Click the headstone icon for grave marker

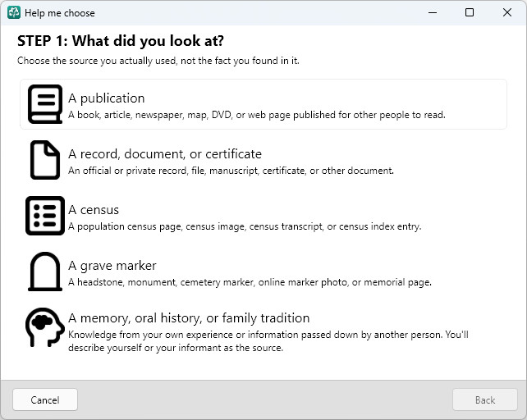click(45, 272)
